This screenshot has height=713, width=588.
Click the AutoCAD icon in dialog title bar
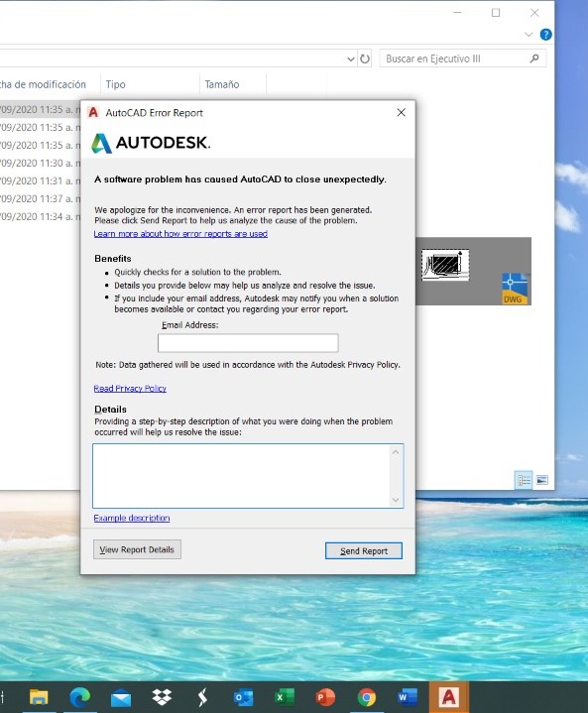coord(93,112)
